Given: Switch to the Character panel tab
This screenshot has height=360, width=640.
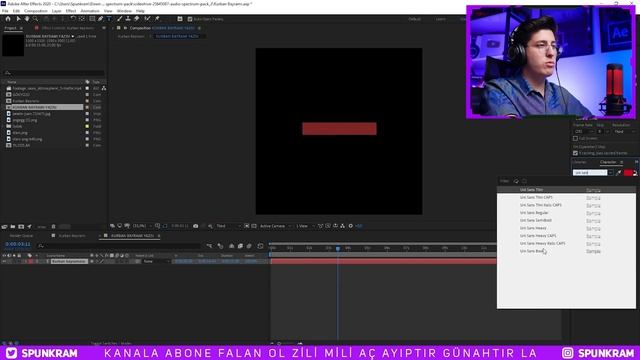Looking at the screenshot, I should tap(608, 162).
